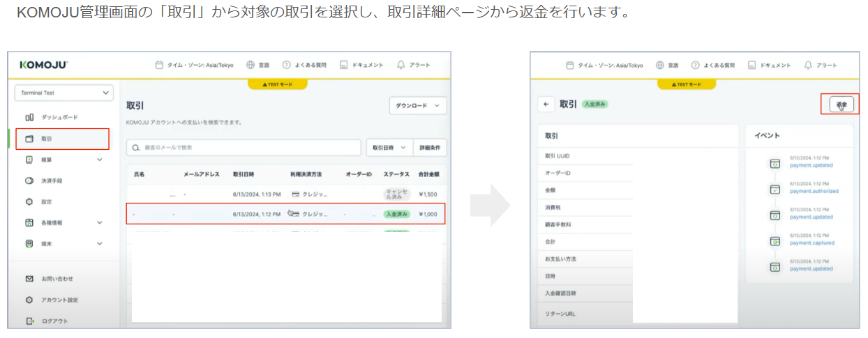Expand the 精算 sidebar section
Viewport: 868px width, 338px height.
tap(98, 160)
